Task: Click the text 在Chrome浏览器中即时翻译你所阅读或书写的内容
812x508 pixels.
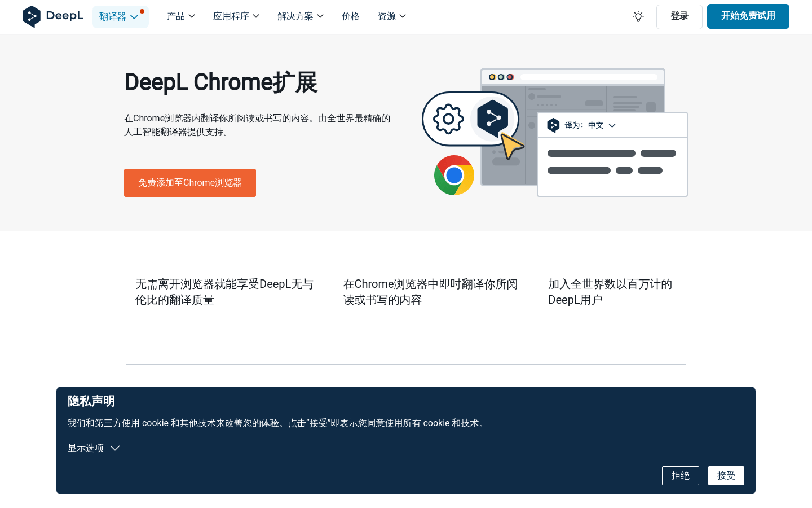Action: coord(430,292)
